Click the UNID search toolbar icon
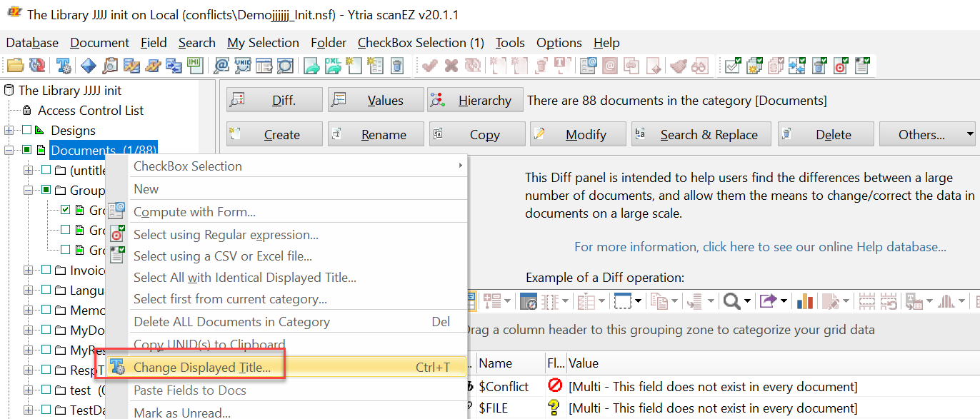 242,66
